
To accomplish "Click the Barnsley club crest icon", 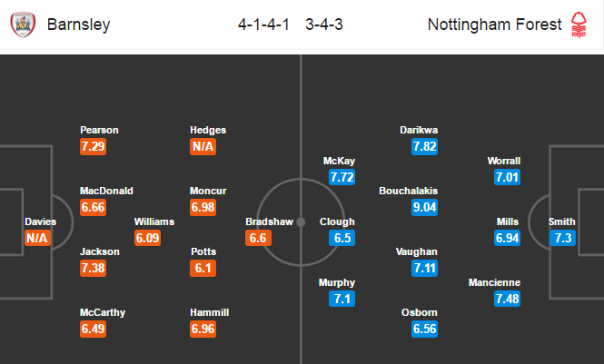I will click(x=23, y=25).
